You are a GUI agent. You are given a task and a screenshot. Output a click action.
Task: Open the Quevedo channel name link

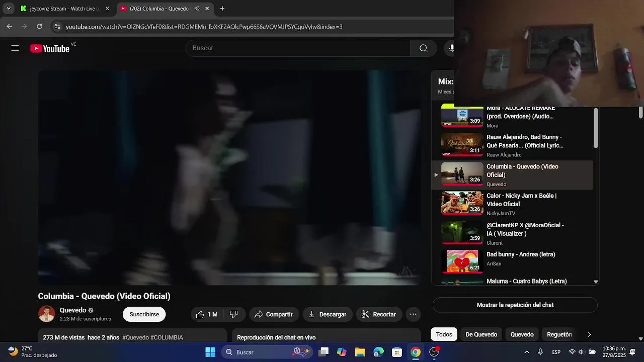73,310
